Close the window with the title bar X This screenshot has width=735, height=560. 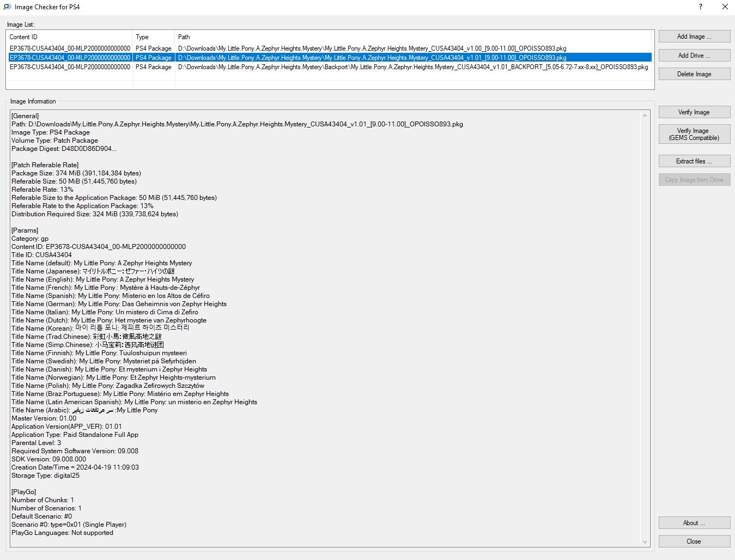click(725, 7)
